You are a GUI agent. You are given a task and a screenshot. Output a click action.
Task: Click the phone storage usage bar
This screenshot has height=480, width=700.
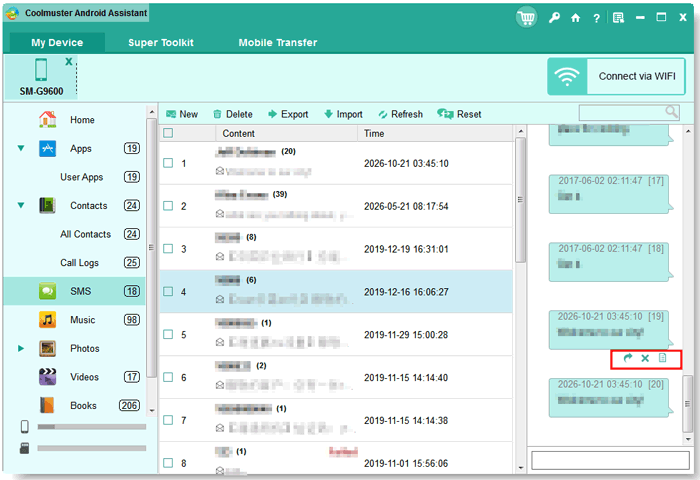click(92, 427)
